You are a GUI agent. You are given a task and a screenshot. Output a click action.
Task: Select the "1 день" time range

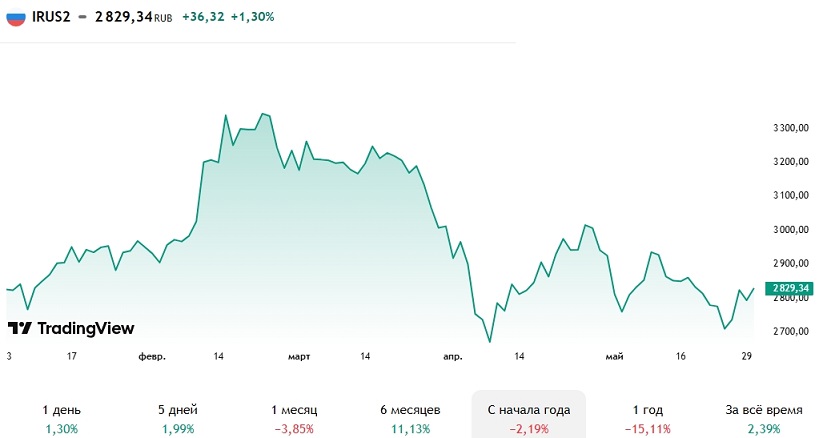62,419
